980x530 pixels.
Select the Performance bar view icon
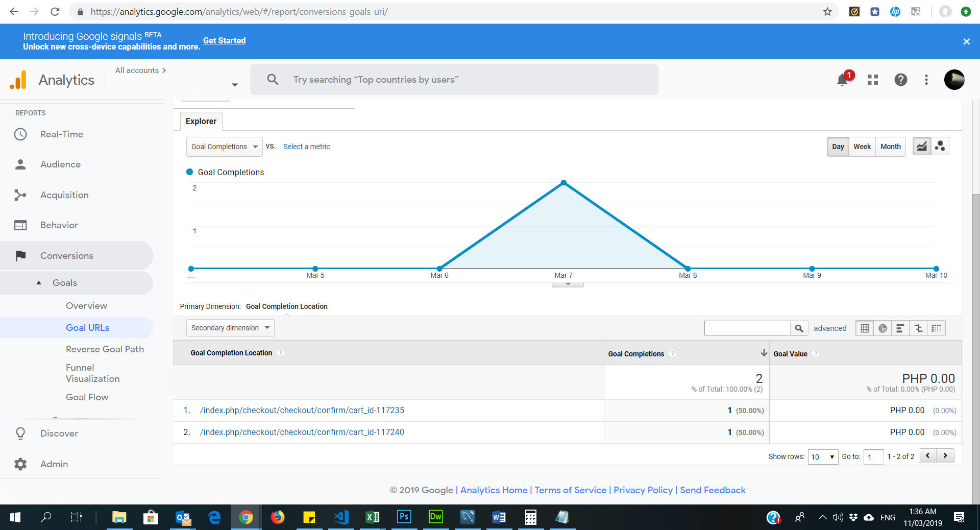[x=900, y=328]
